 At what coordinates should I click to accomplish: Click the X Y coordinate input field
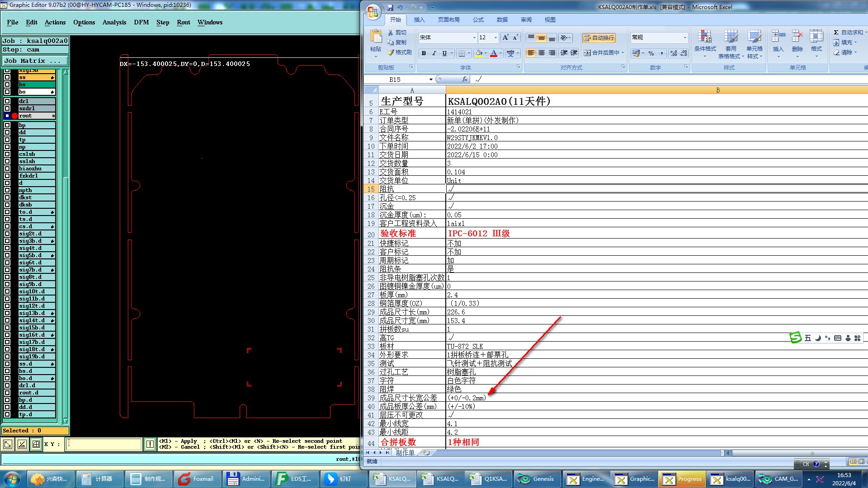pos(104,444)
